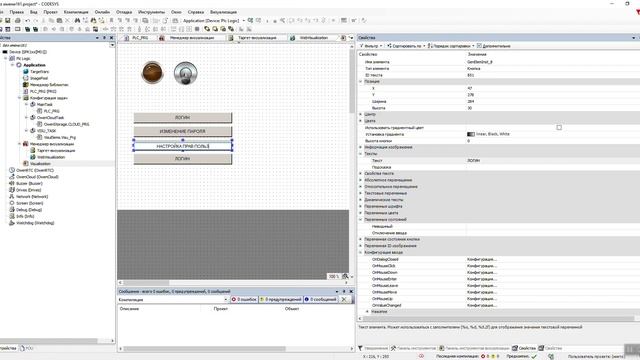The image size is (640, 360).
Task: Select ЛОГИН button above ИЗМЕНЕНИЕ ПАРОЛЯ
Action: (182, 117)
